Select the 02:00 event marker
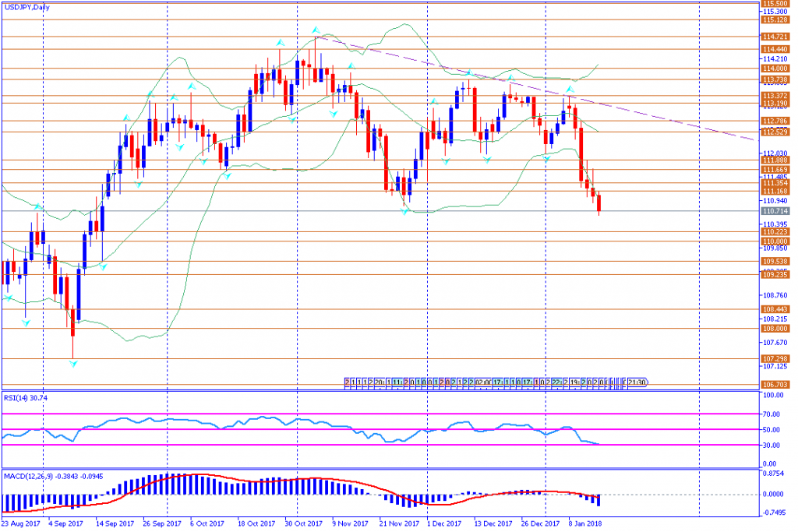This screenshot has height=532, width=798. 484,382
